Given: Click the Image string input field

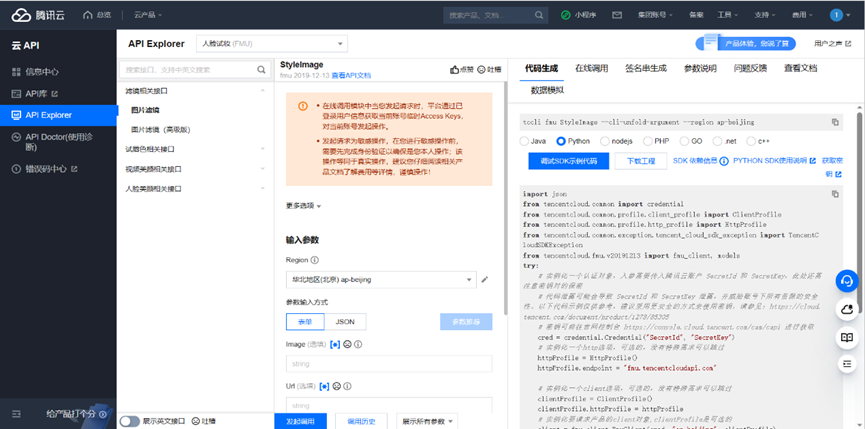Looking at the screenshot, I should coord(389,364).
